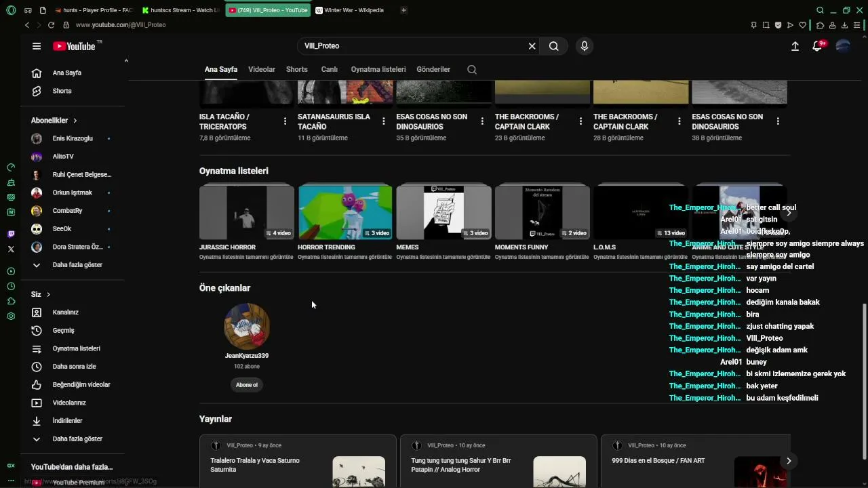The height and width of the screenshot is (488, 868).
Task: Switch to the Oynatma listeleri channel tab
Action: click(378, 69)
